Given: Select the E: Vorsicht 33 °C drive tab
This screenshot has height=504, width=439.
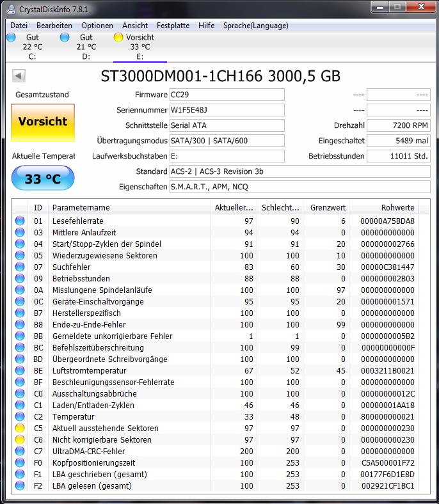Looking at the screenshot, I should (140, 47).
